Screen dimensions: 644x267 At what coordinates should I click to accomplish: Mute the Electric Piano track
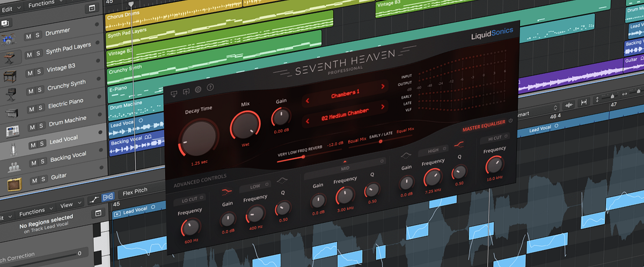32,109
